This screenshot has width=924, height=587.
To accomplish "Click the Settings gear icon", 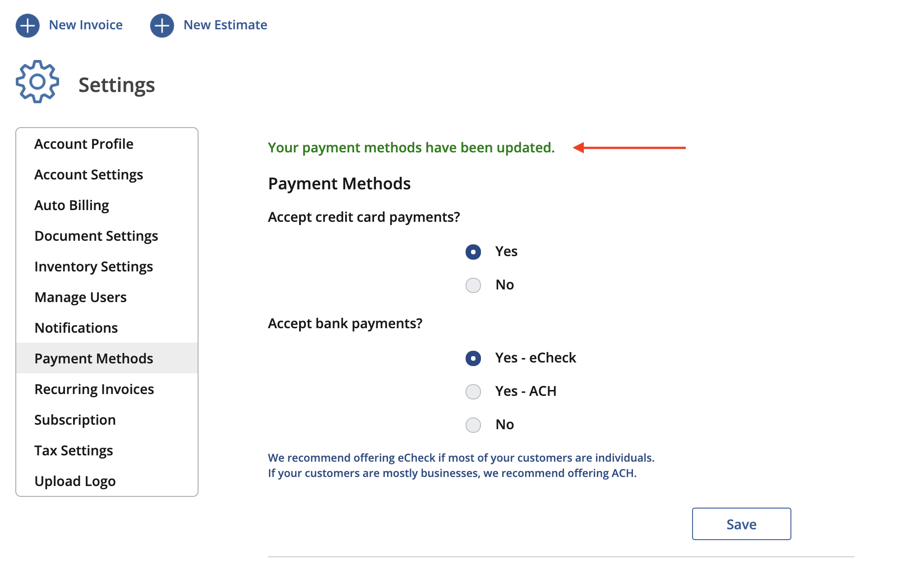I will [37, 82].
